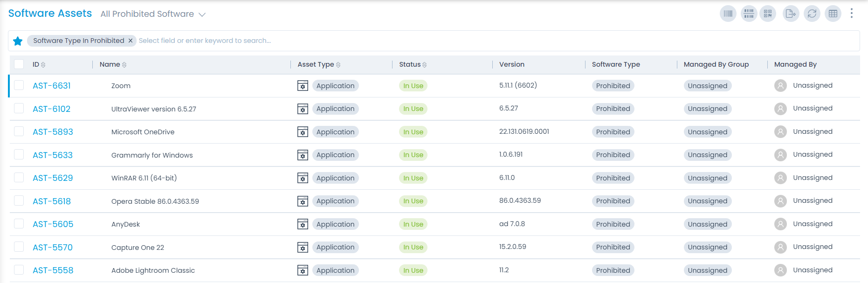This screenshot has width=868, height=283.
Task: Click the application icon in Adobe Lightroom row
Action: [x=303, y=270]
